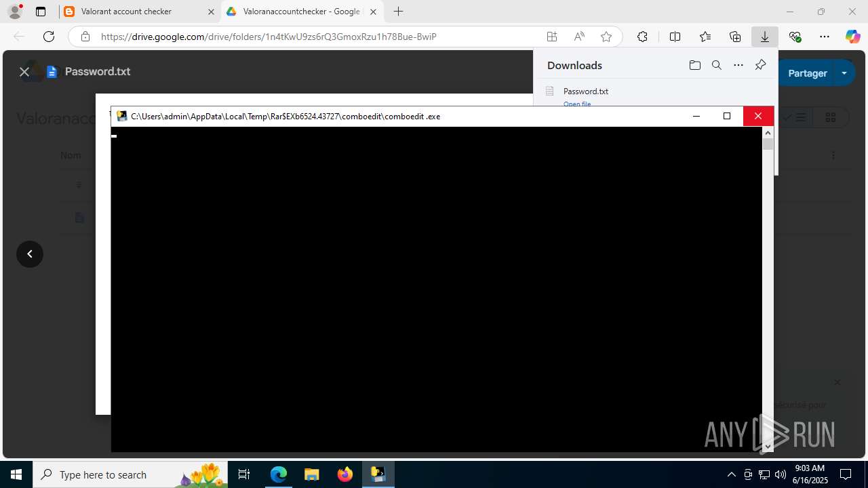
Task: Open Edge Settings and more menu
Action: coord(825,37)
